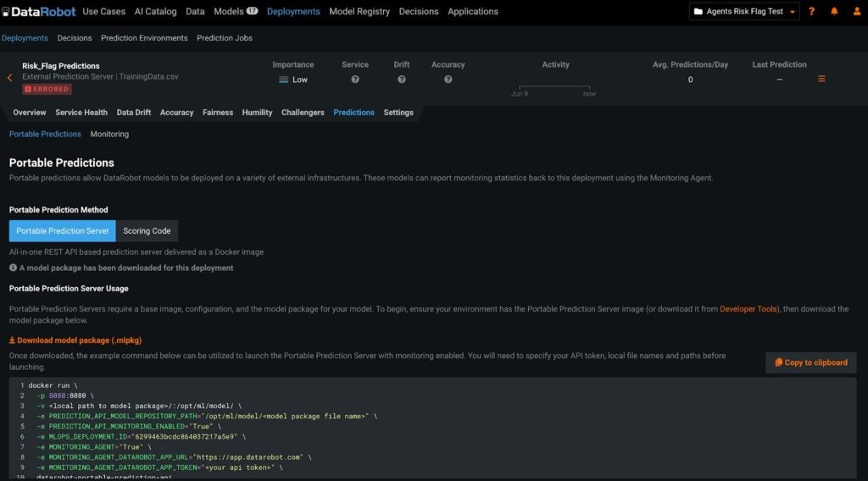Click the DataRobot logo

click(x=38, y=12)
